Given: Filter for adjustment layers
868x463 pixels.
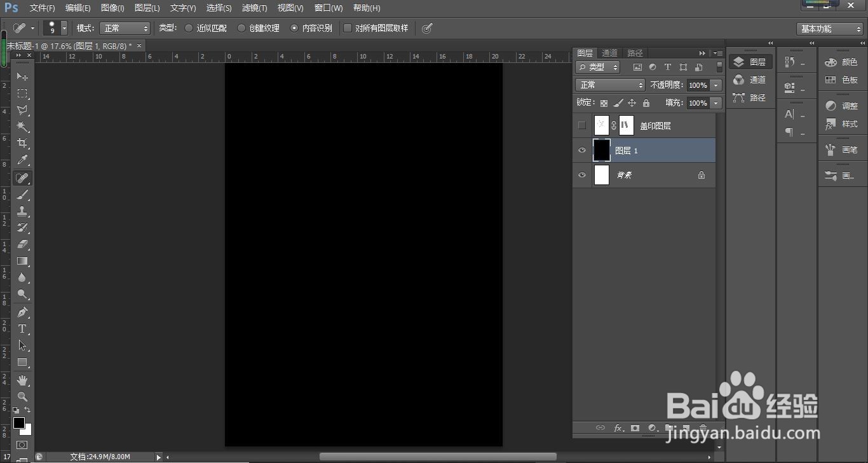Looking at the screenshot, I should tap(653, 67).
